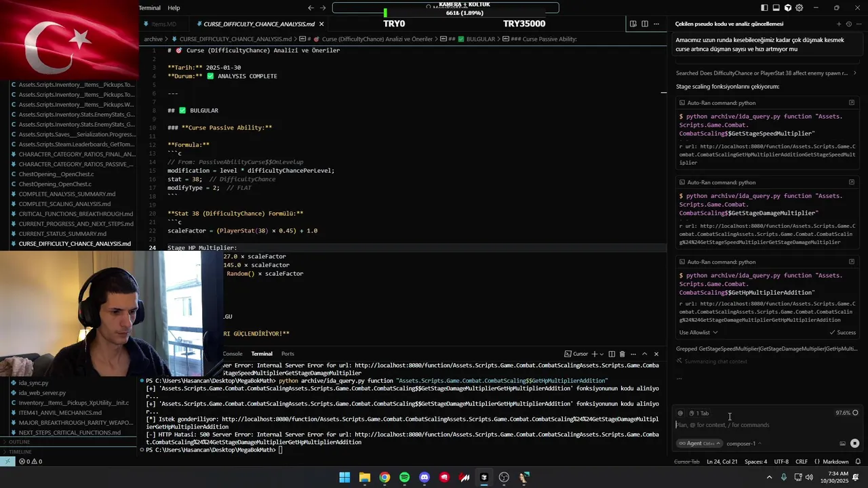The height and width of the screenshot is (488, 868).
Task: Pop out the GetStageDamageMultiplier command block
Action: click(x=852, y=182)
